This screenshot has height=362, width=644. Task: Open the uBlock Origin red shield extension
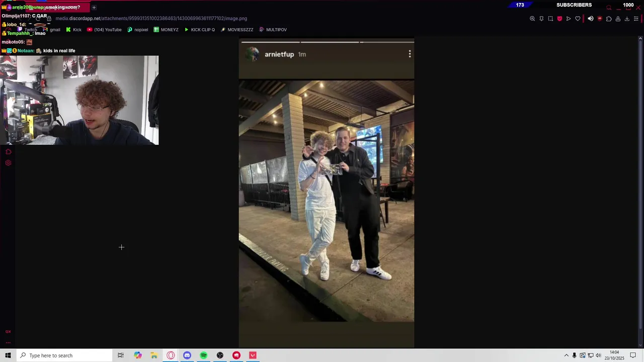pyautogui.click(x=600, y=19)
